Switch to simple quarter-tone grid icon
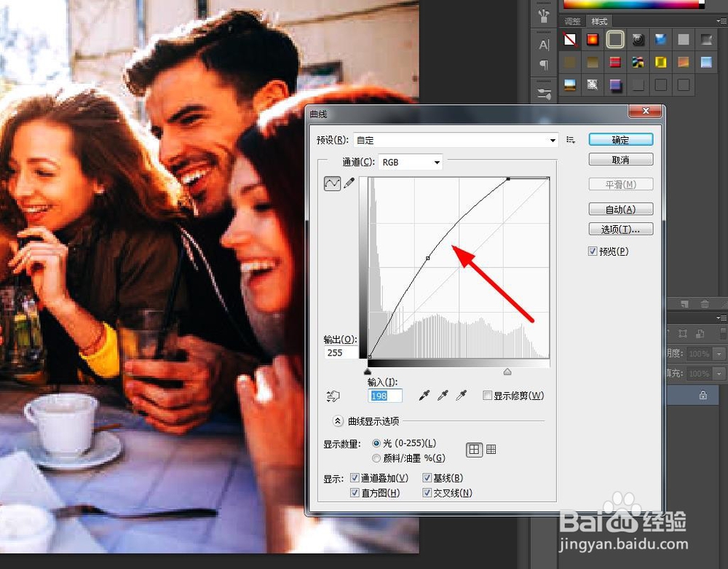The image size is (728, 569). coord(474,450)
